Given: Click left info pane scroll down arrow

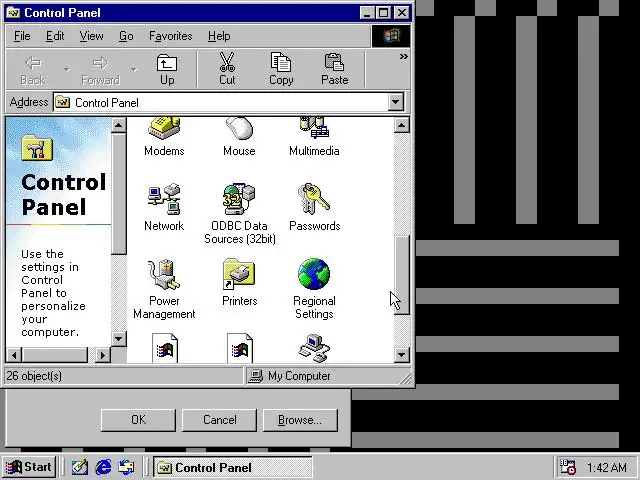Looking at the screenshot, I should click(x=118, y=338).
